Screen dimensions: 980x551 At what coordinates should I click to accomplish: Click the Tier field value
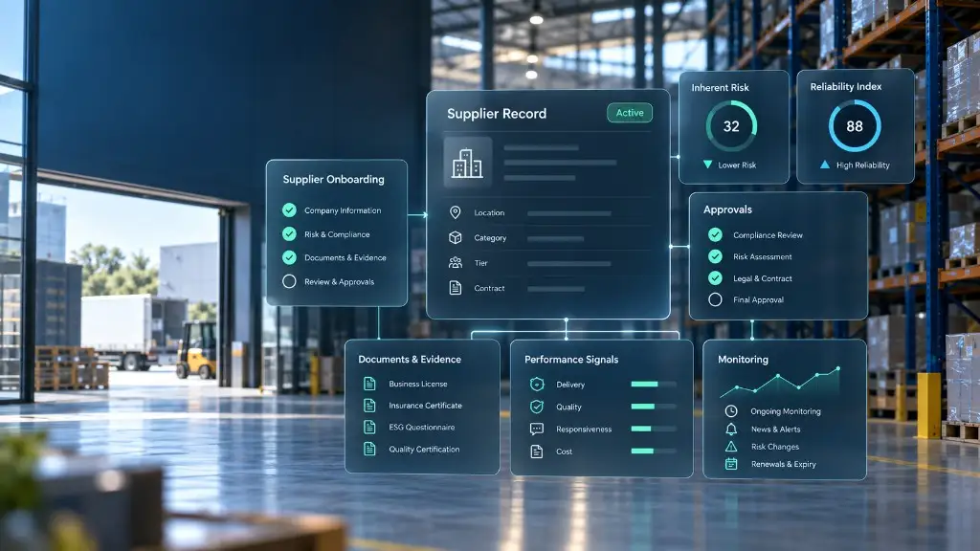tap(568, 264)
